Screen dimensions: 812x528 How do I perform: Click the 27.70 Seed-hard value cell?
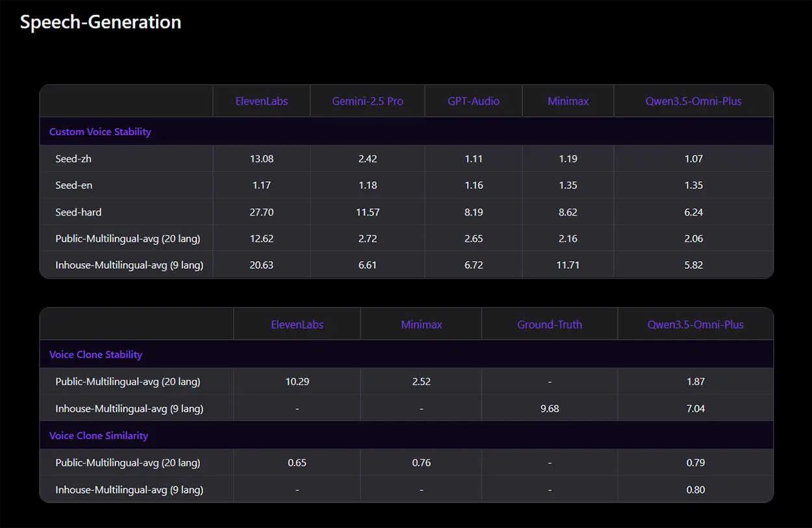tap(261, 212)
